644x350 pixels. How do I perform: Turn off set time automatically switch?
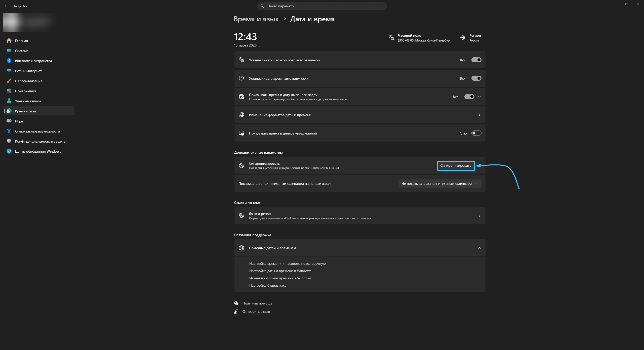pyautogui.click(x=476, y=78)
